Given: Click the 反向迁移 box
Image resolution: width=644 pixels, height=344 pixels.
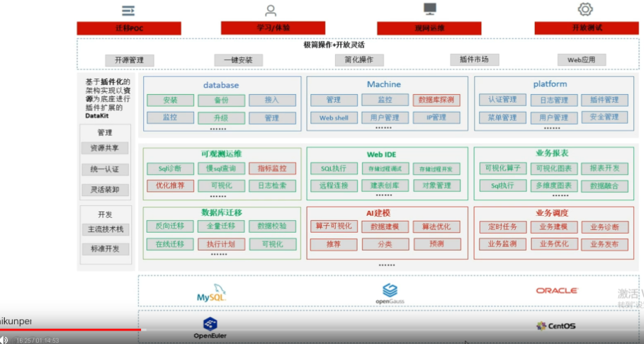Looking at the screenshot, I should (170, 227).
